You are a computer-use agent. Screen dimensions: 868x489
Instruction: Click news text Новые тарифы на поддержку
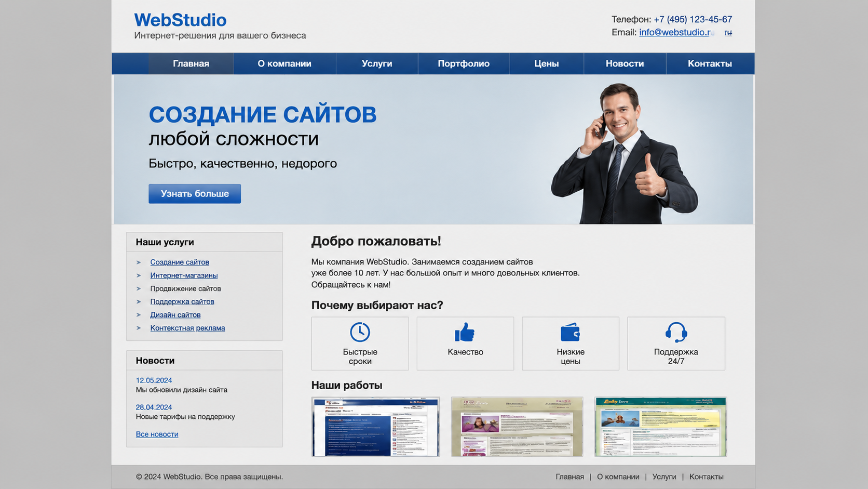point(185,417)
